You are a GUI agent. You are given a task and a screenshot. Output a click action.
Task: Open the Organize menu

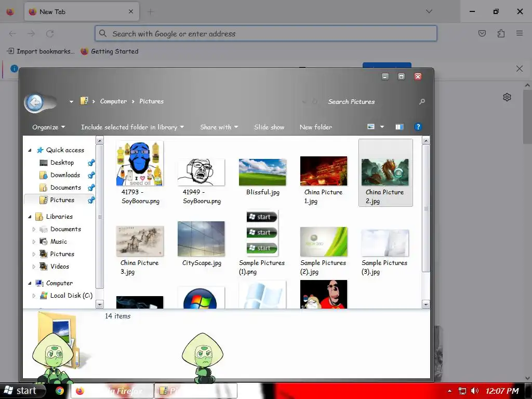(x=48, y=127)
